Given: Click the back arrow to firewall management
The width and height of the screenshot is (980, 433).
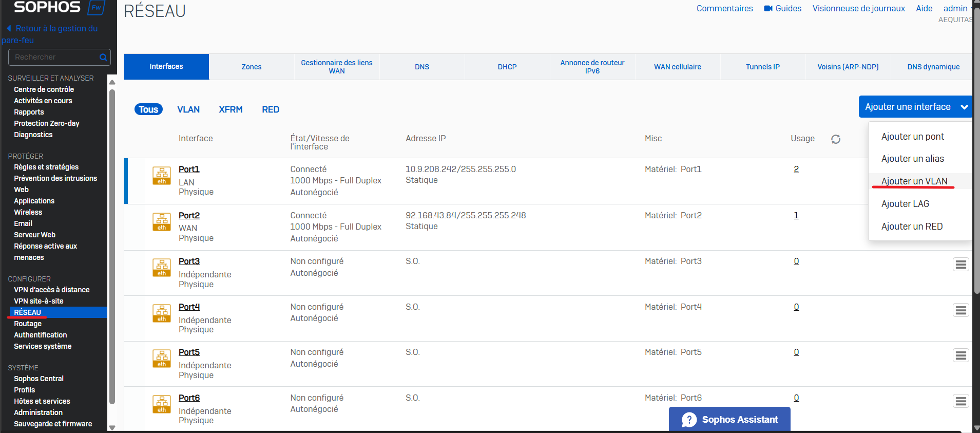Looking at the screenshot, I should click(x=9, y=28).
